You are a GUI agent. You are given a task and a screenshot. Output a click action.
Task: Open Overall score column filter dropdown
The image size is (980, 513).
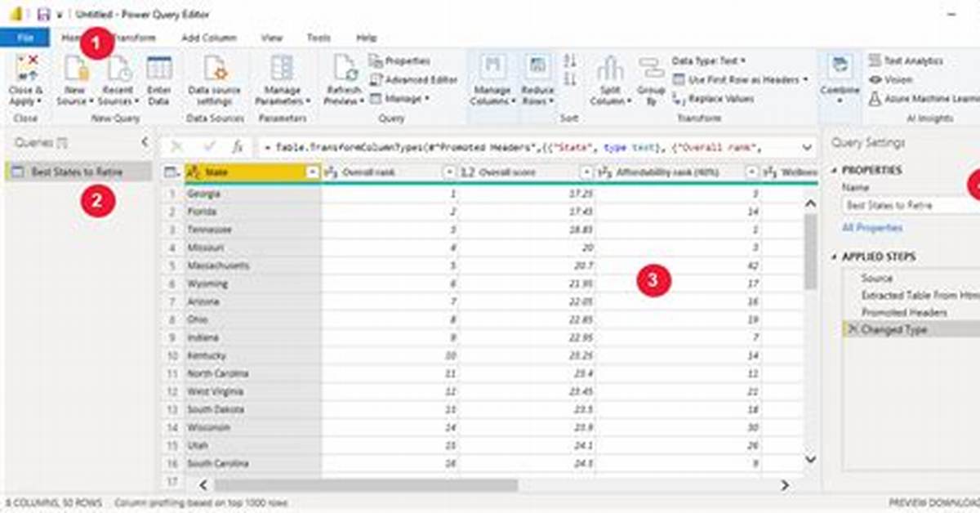pyautogui.click(x=587, y=172)
